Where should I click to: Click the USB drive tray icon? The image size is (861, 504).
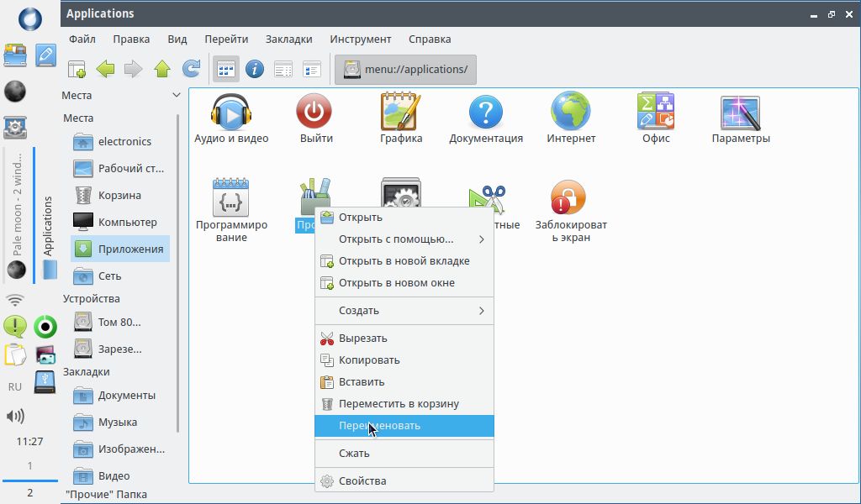(x=45, y=382)
